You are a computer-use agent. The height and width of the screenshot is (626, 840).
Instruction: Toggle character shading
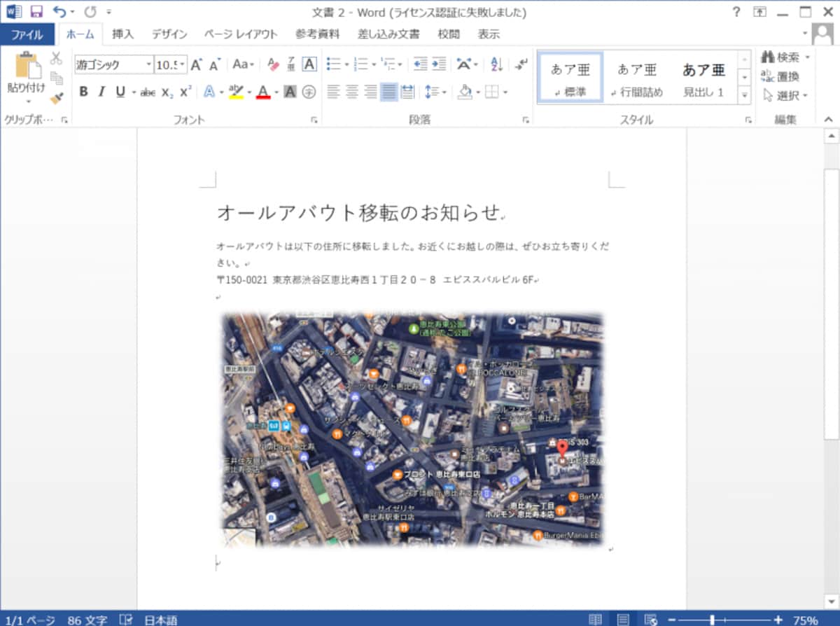[290, 92]
